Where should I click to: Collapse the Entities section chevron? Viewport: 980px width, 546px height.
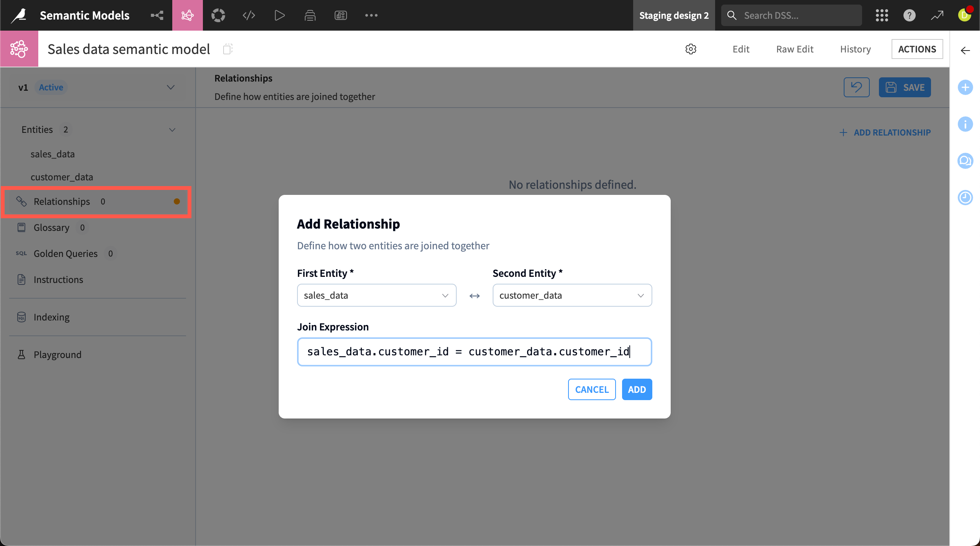click(172, 129)
